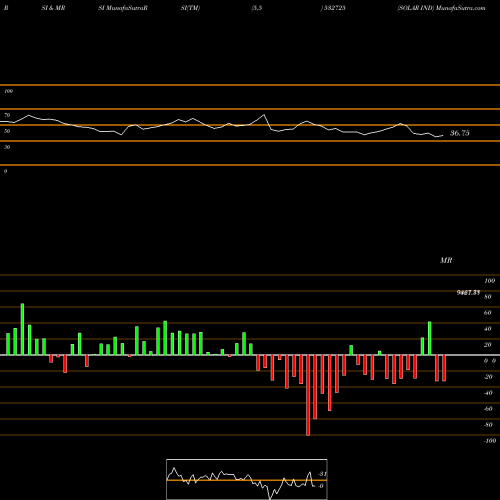Click the lowest dip in mini chart line

pos(270,498)
